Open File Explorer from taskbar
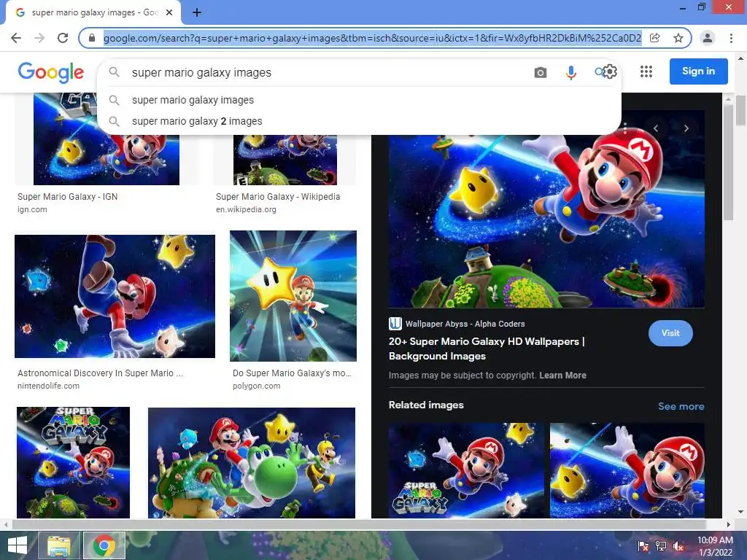747x560 pixels. point(59,545)
